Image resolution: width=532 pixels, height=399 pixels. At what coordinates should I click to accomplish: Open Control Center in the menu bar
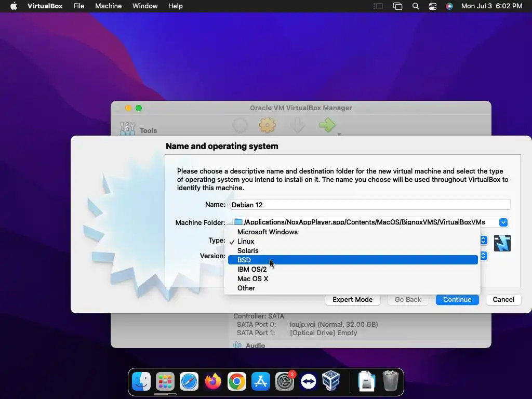pos(433,6)
